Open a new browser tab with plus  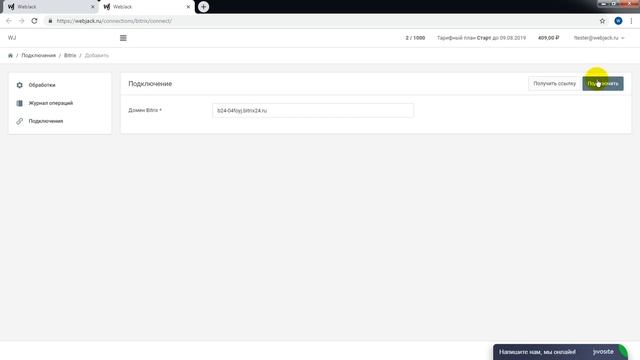pyautogui.click(x=203, y=7)
